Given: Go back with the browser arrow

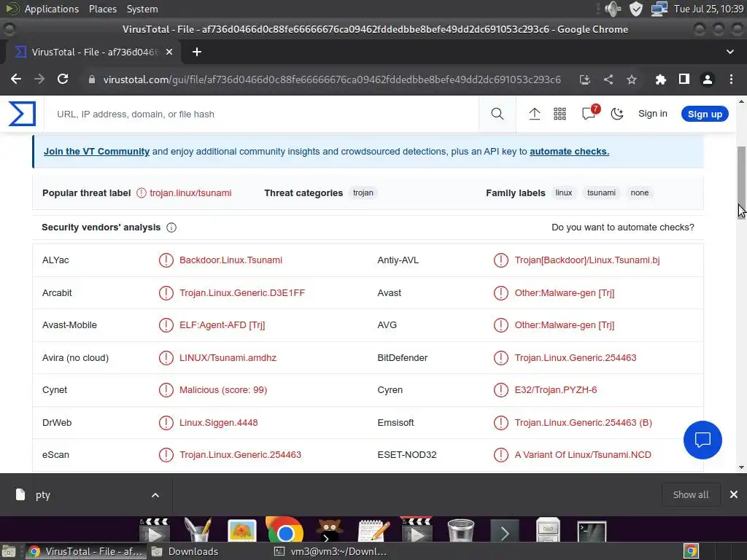Looking at the screenshot, I should [16, 79].
